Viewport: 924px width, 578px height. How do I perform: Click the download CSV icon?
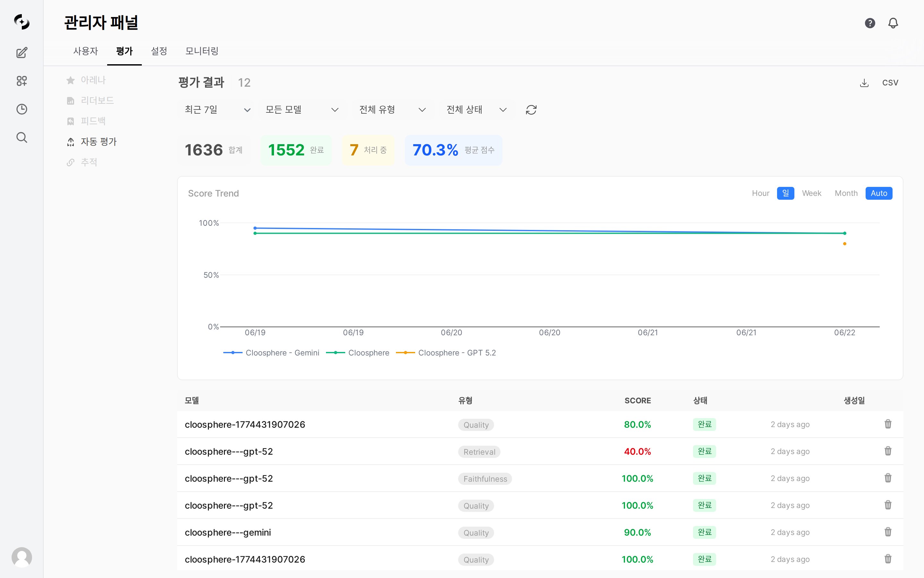(x=864, y=83)
